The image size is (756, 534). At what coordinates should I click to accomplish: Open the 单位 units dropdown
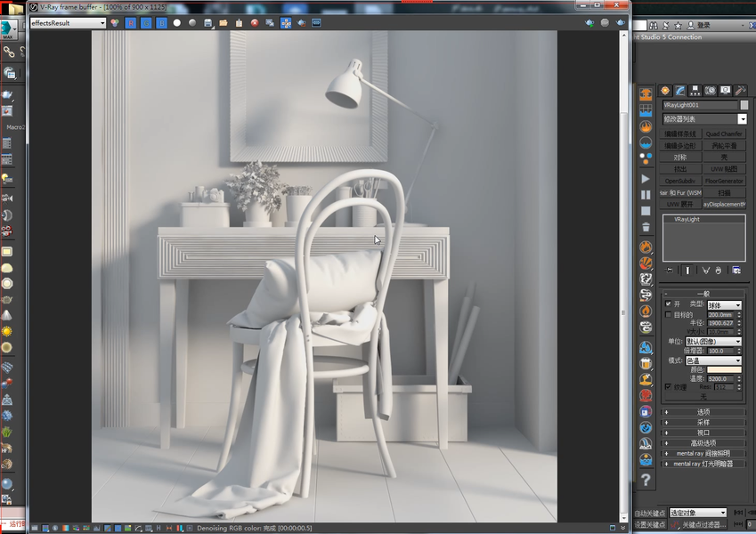click(713, 341)
